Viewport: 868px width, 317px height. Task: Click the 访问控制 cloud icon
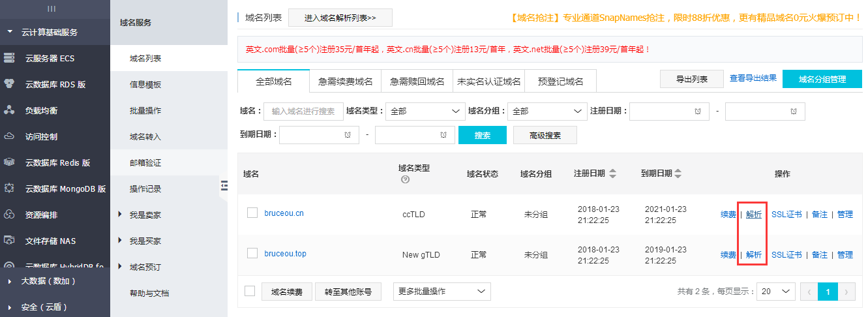pos(9,136)
